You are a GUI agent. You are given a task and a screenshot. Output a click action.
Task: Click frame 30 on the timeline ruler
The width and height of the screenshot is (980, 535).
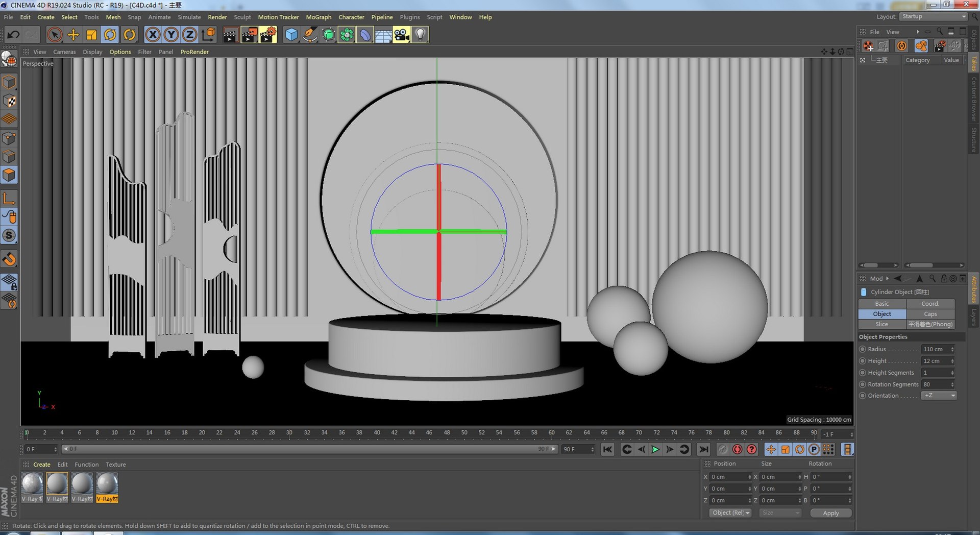tap(289, 433)
